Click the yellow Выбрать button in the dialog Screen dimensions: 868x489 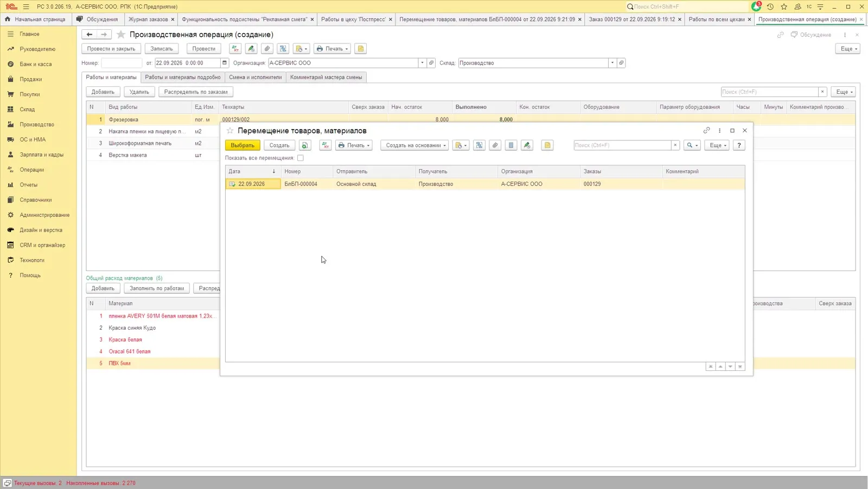tap(242, 145)
